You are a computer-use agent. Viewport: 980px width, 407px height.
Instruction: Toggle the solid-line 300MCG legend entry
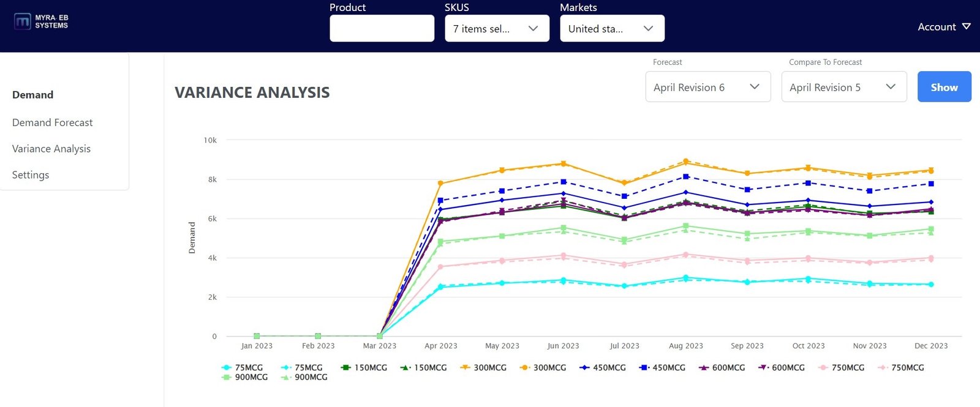click(483, 368)
